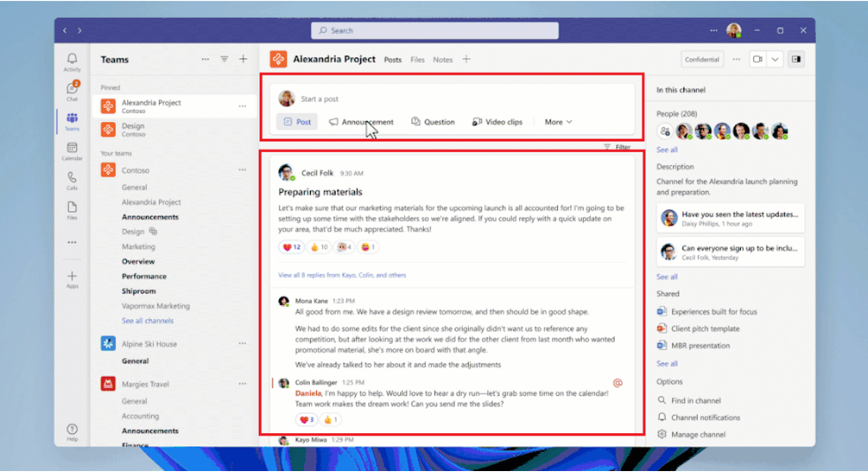This screenshot has height=472, width=868.
Task: Toggle the channel info pane
Action: point(796,60)
